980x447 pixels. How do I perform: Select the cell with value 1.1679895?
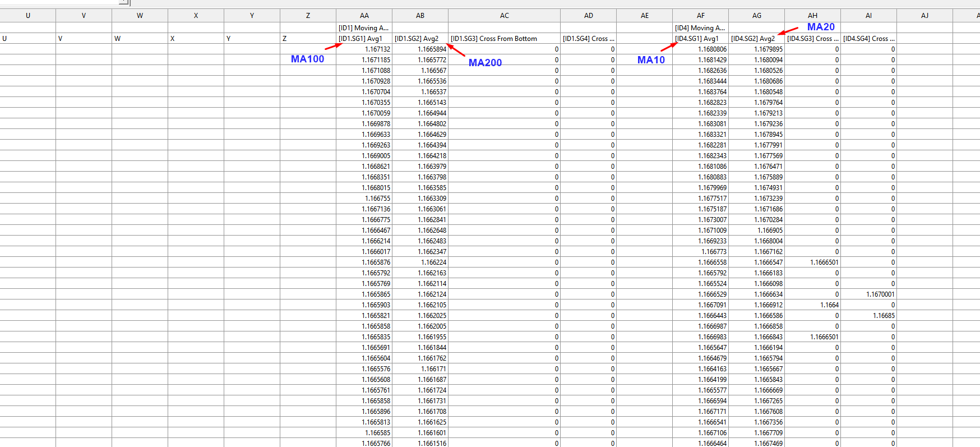757,49
